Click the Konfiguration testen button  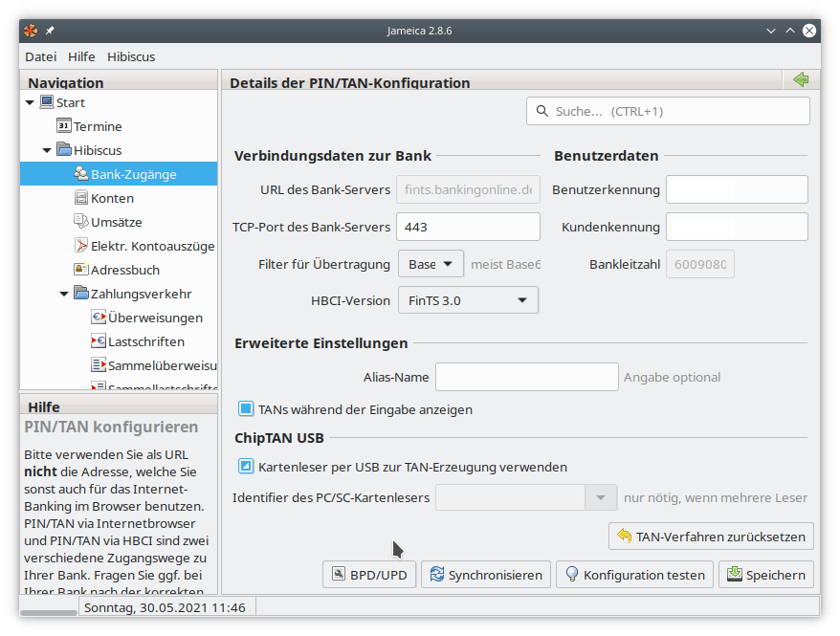[635, 575]
